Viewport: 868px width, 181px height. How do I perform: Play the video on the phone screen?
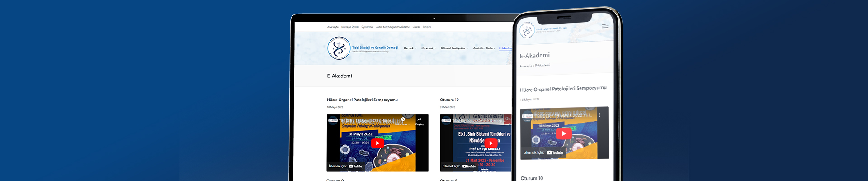point(563,133)
